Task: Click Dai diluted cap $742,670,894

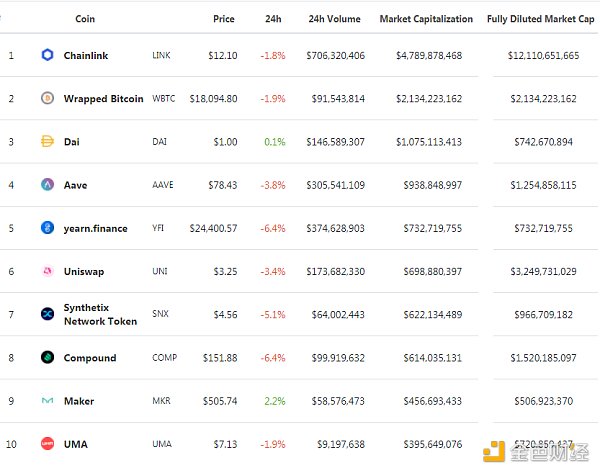Action: pos(543,142)
